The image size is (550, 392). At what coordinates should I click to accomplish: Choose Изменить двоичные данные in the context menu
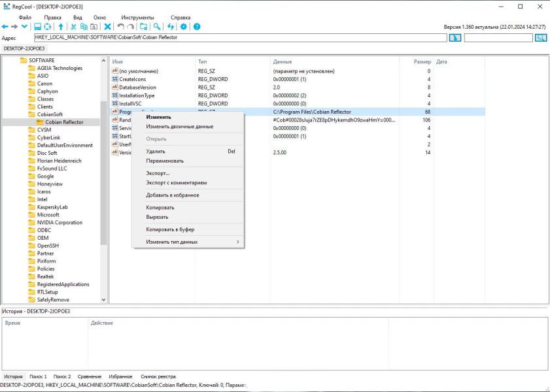point(188,127)
